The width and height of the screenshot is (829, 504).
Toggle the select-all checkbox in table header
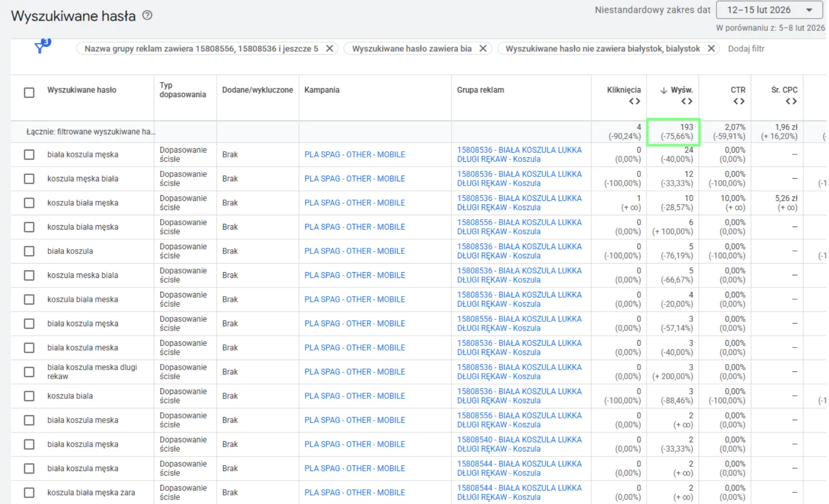click(x=29, y=93)
